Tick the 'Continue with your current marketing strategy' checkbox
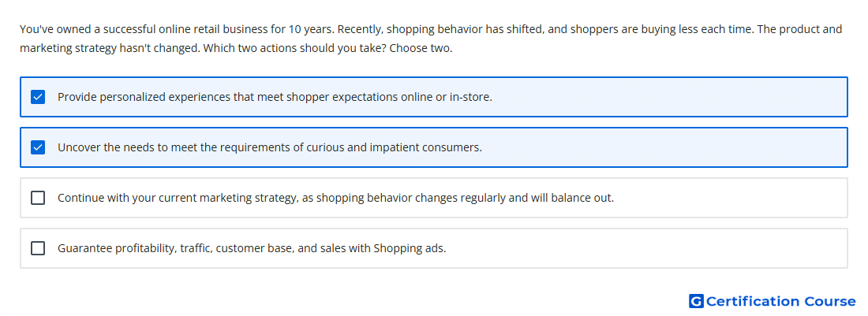This screenshot has height=316, width=868. [x=38, y=198]
